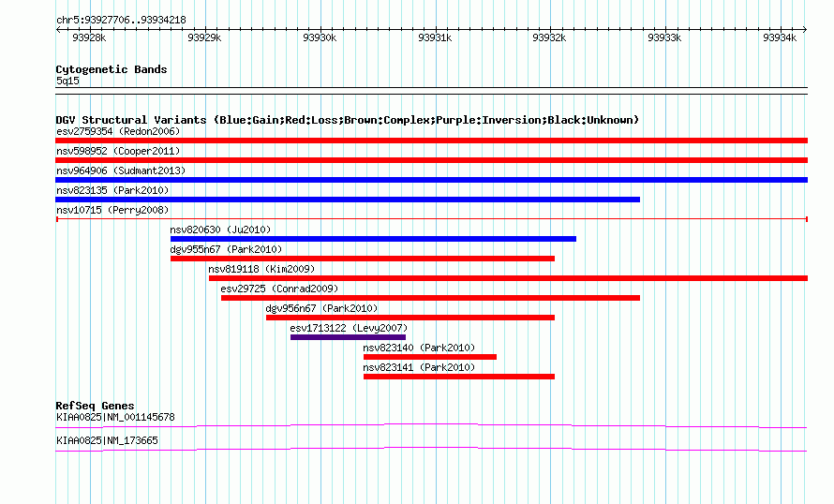Image resolution: width=834 pixels, height=504 pixels.
Task: Click the 93932k ruler tick label
Action: pyautogui.click(x=549, y=37)
